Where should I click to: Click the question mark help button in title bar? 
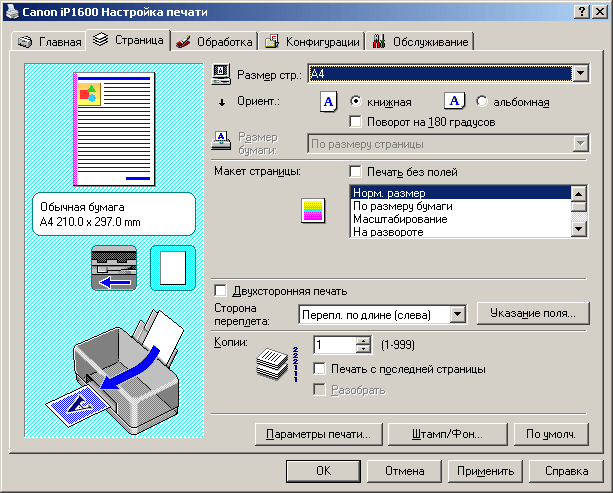(x=582, y=12)
